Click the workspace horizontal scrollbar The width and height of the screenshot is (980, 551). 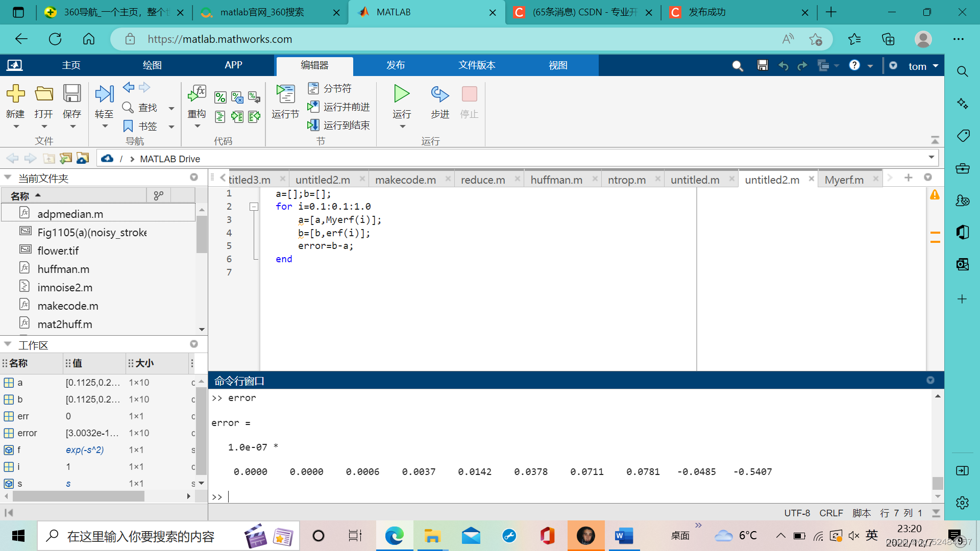point(79,496)
